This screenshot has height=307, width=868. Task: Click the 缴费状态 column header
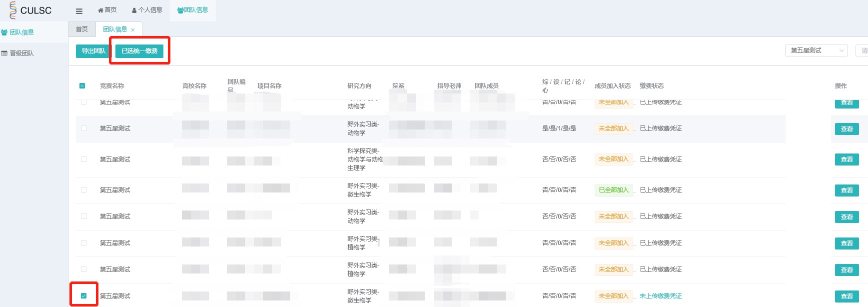click(x=652, y=86)
